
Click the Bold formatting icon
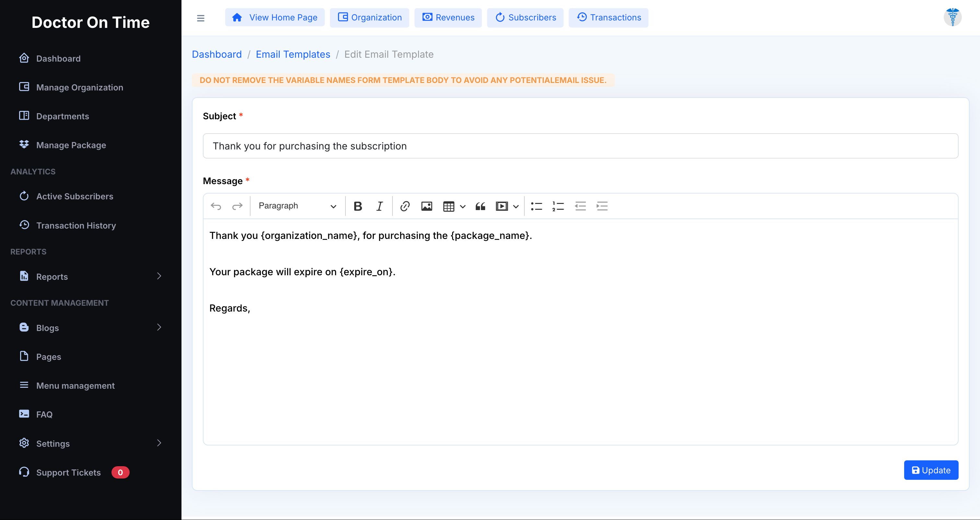click(x=357, y=206)
